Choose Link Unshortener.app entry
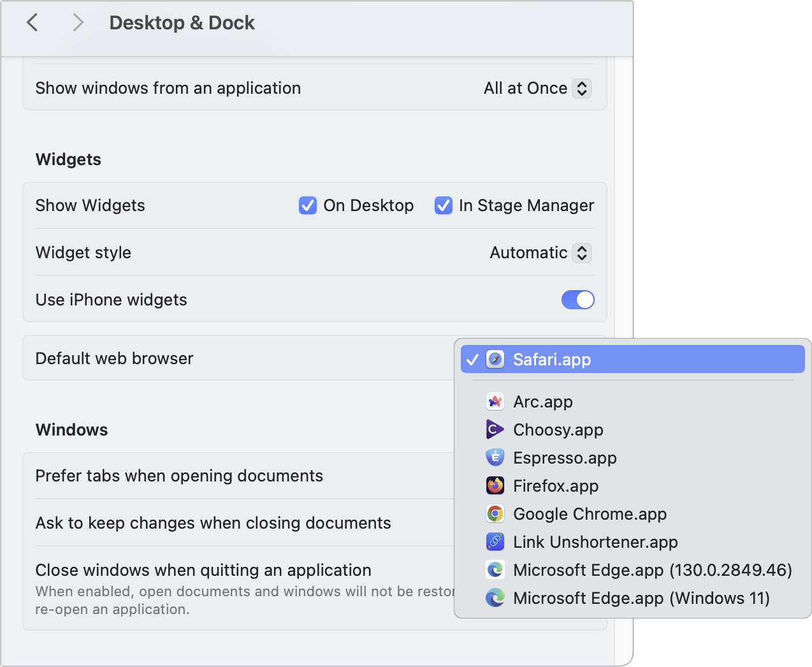The height and width of the screenshot is (667, 812). 633,542
